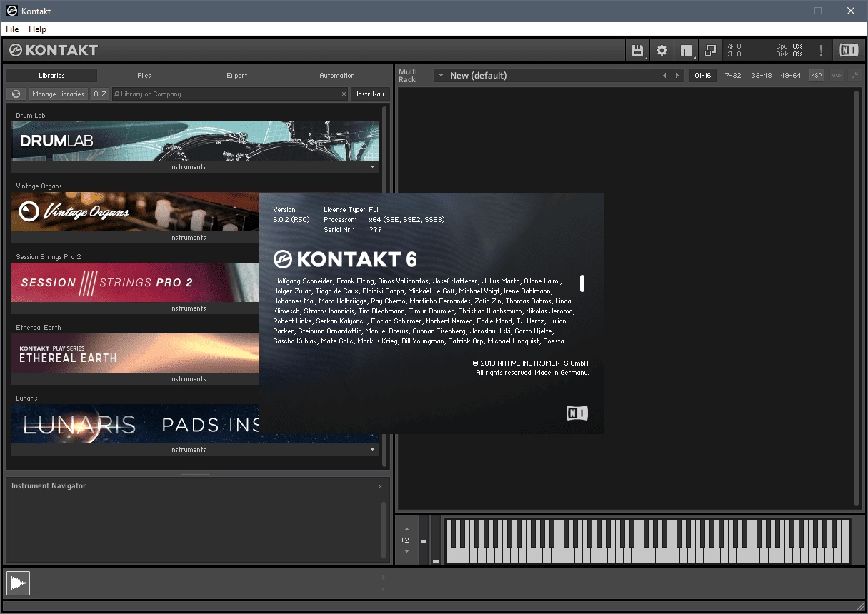868x614 pixels.
Task: Click the libraries list scrollbar
Action: point(384,286)
